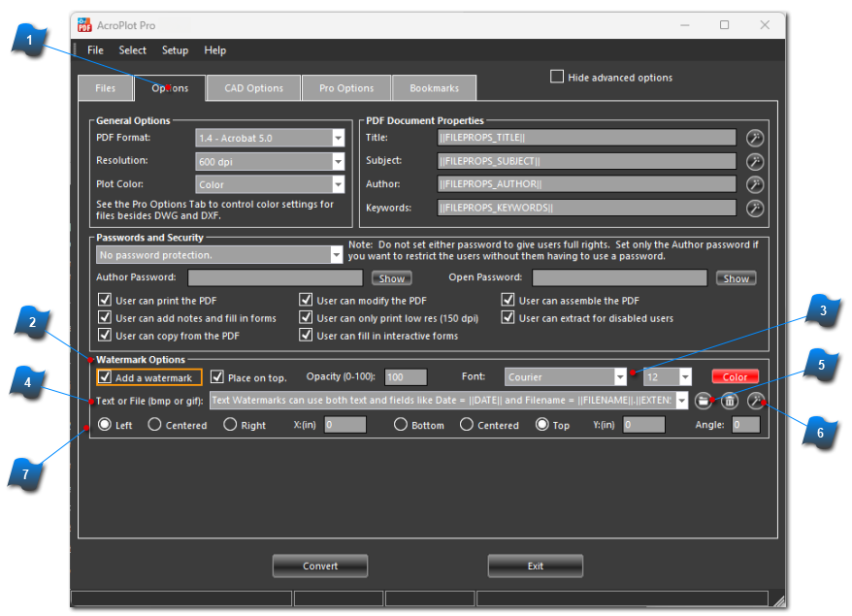Viewport: 852px width, 616px height.
Task: Click the AcroPlot Pro app icon in title bar
Action: tap(84, 25)
